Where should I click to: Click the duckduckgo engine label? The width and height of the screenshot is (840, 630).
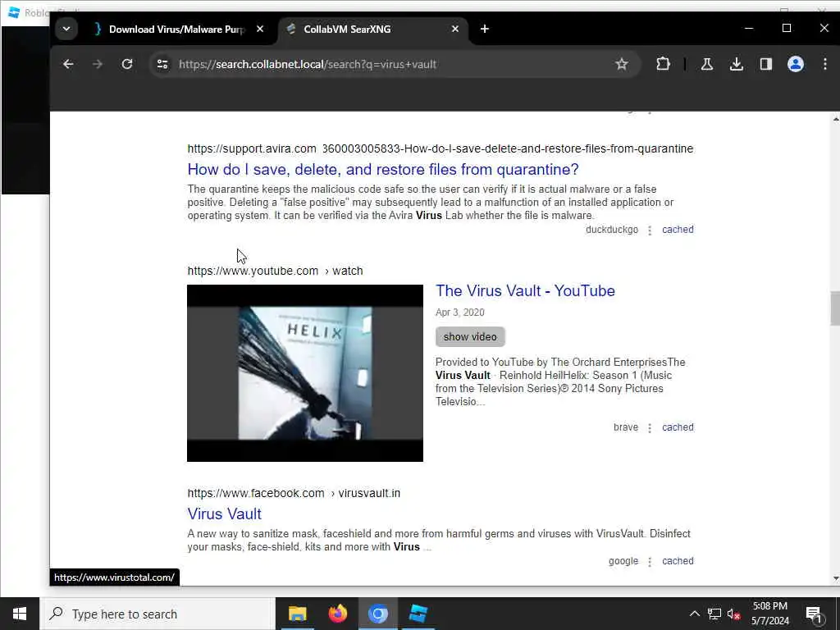click(612, 230)
